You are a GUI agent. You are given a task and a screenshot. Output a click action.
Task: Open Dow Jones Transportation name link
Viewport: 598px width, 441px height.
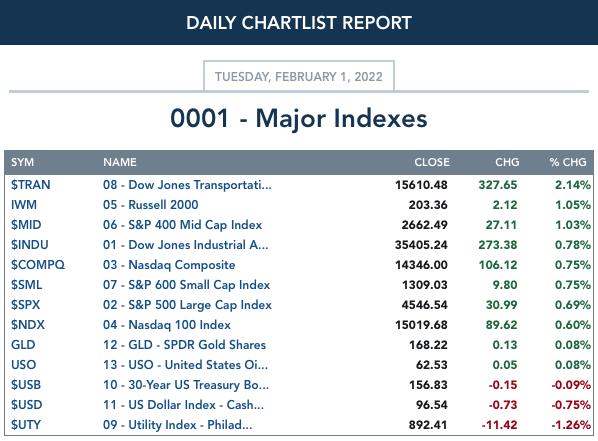tap(187, 185)
